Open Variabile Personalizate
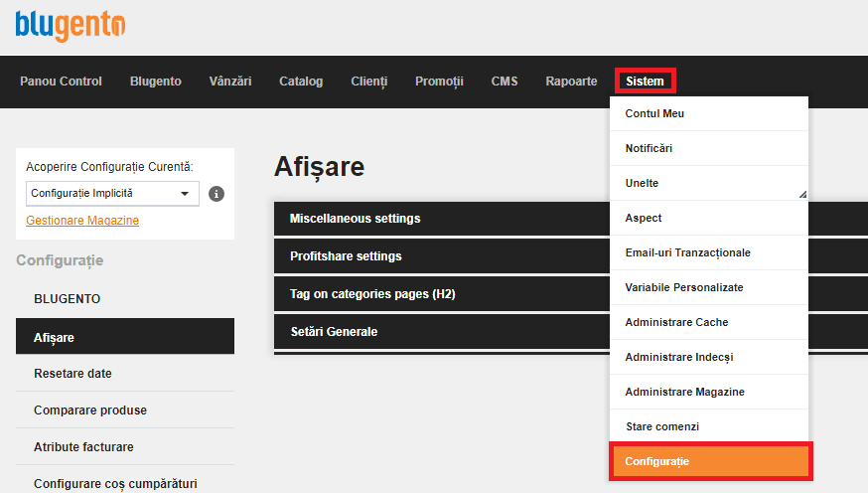This screenshot has height=493, width=868. tap(709, 287)
